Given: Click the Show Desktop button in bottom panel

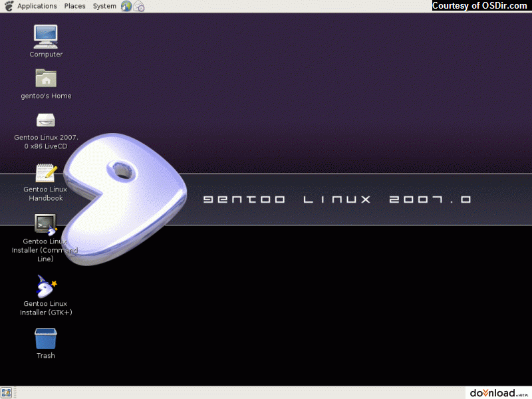Looking at the screenshot, I should pos(6,393).
